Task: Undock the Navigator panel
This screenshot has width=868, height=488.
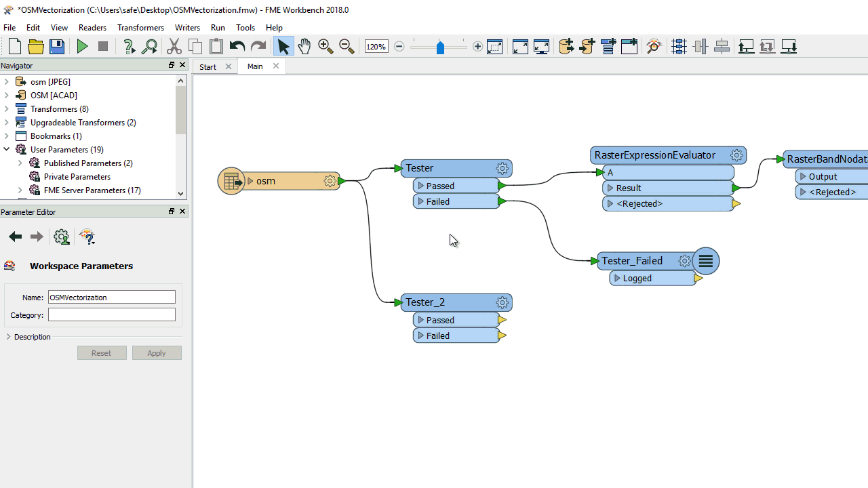Action: (x=172, y=65)
